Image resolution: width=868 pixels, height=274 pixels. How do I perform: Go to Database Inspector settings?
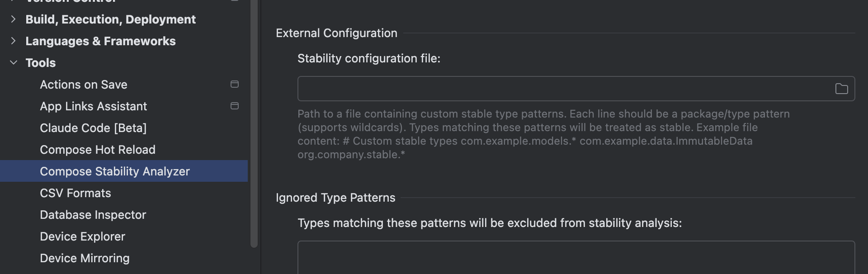(93, 215)
